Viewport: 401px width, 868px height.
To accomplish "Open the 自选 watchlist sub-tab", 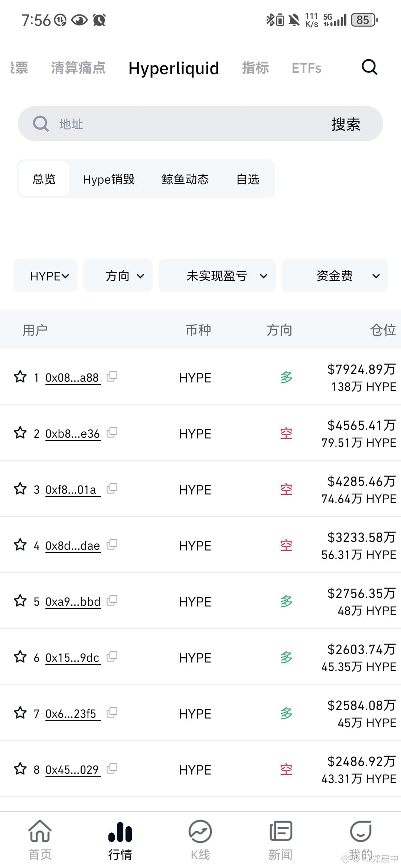I will coord(248,179).
